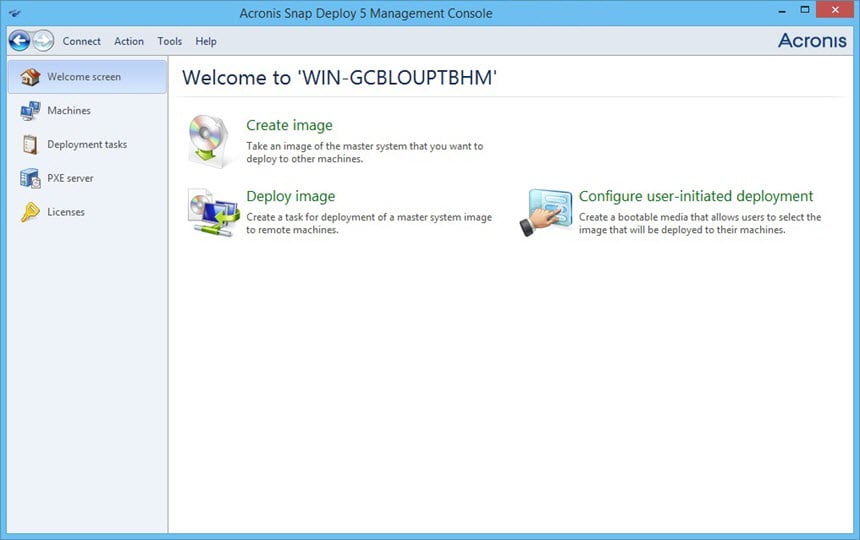Click the user-initiated deployment hand icon

point(546,213)
